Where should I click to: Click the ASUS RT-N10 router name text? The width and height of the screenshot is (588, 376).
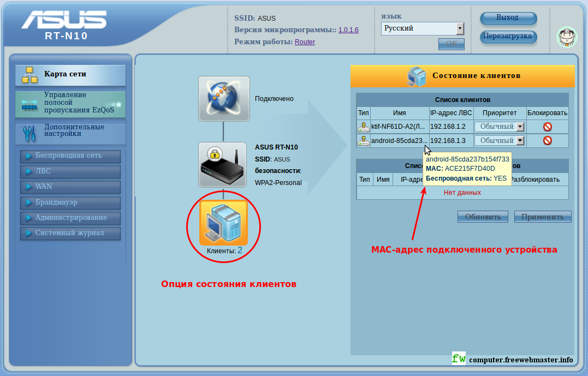tap(276, 147)
